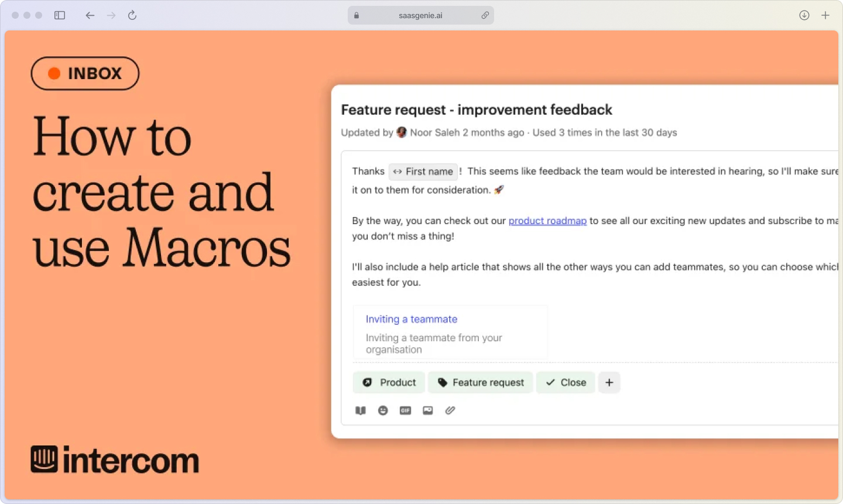Image resolution: width=843 pixels, height=504 pixels.
Task: Reload the page in the browser toolbar
Action: (132, 15)
